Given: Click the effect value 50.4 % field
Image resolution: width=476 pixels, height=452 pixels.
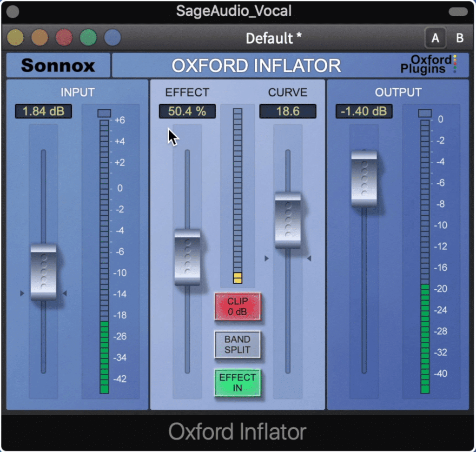Looking at the screenshot, I should pos(187,111).
